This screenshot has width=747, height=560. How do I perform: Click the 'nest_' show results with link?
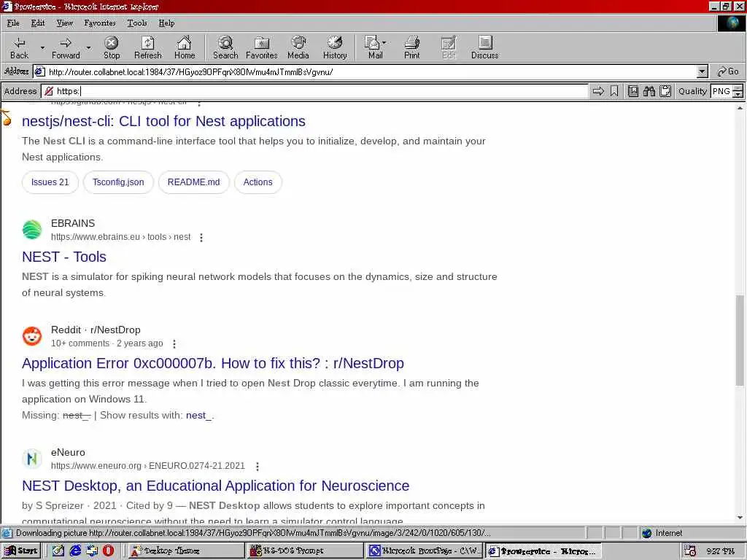coord(198,415)
